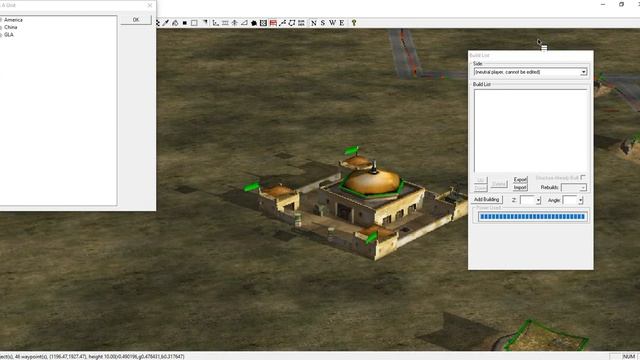Select the height axis tool icon
640x360 pixels.
point(216,23)
